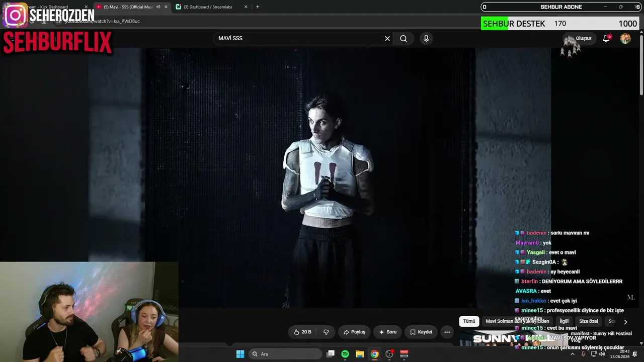Image resolution: width=644 pixels, height=362 pixels.
Task: Open the taskbar app with red badge
Action: [x=389, y=354]
